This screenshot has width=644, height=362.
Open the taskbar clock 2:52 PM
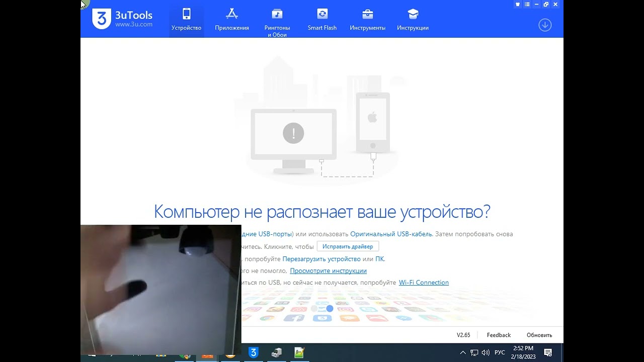pos(523,352)
